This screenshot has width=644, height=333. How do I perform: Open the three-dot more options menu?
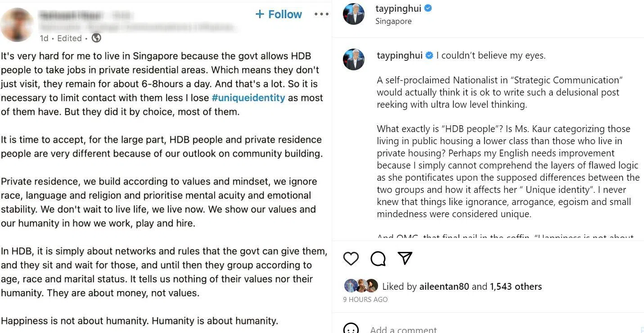point(321,14)
